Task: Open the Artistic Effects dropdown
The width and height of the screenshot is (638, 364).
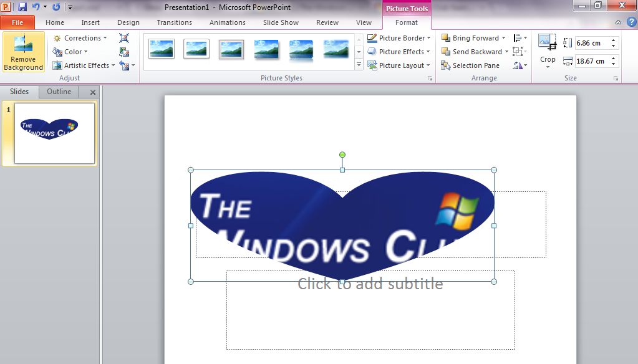Action: pyautogui.click(x=84, y=65)
